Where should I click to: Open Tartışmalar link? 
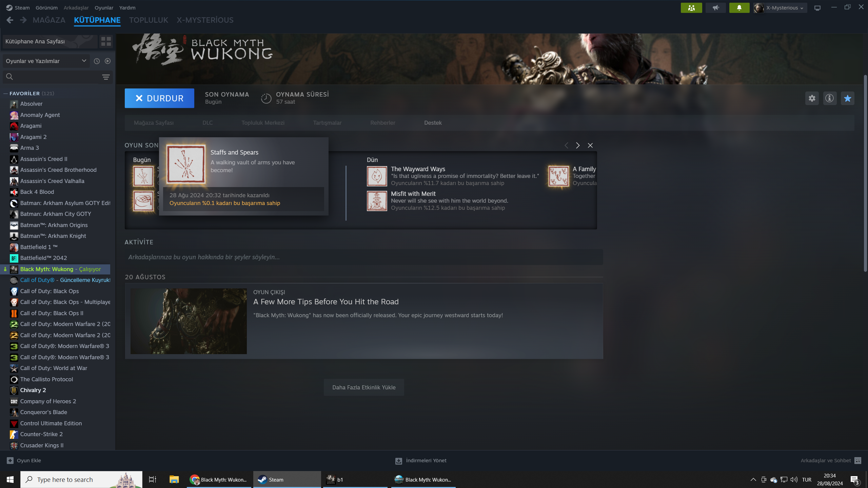(327, 123)
